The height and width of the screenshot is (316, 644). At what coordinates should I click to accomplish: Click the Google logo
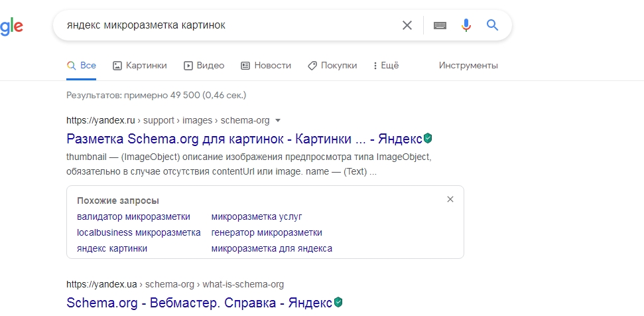click(11, 27)
